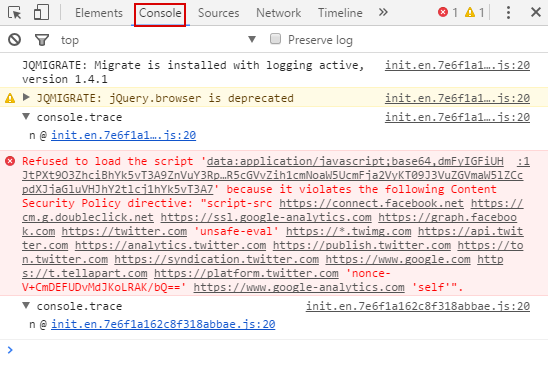
Task: Open https://publish.twitter.com link in error
Action: point(362,245)
